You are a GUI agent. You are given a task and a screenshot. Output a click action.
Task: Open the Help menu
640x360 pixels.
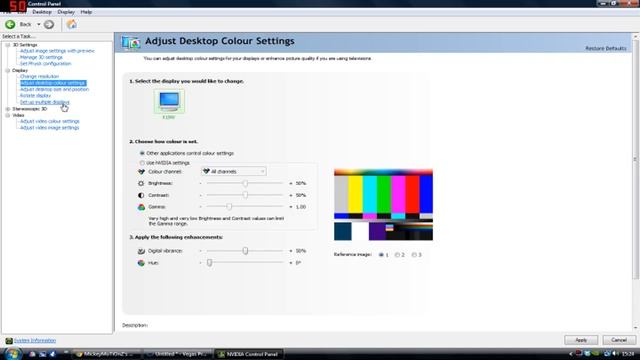[x=86, y=12]
